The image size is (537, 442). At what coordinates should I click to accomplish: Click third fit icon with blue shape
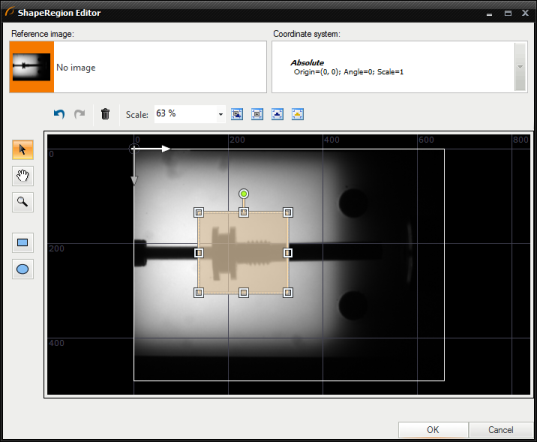pyautogui.click(x=277, y=114)
